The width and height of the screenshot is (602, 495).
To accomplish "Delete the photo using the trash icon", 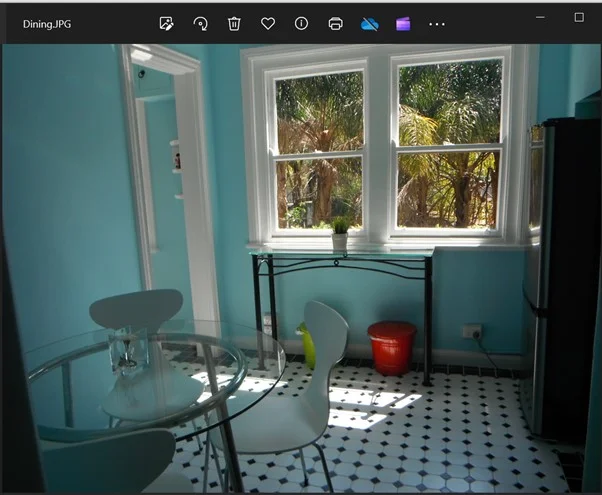I will pos(234,24).
